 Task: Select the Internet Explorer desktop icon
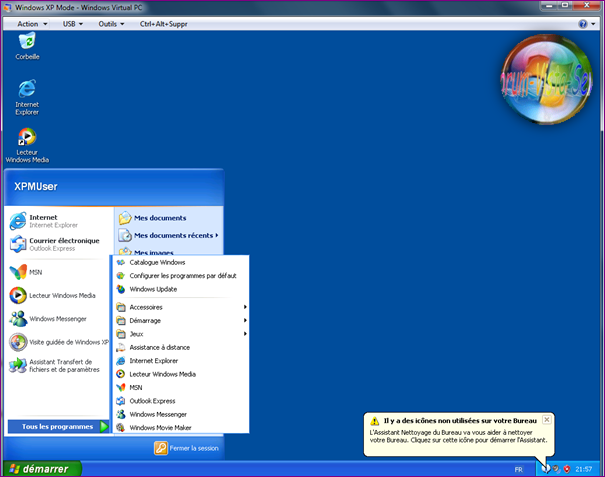pos(27,97)
